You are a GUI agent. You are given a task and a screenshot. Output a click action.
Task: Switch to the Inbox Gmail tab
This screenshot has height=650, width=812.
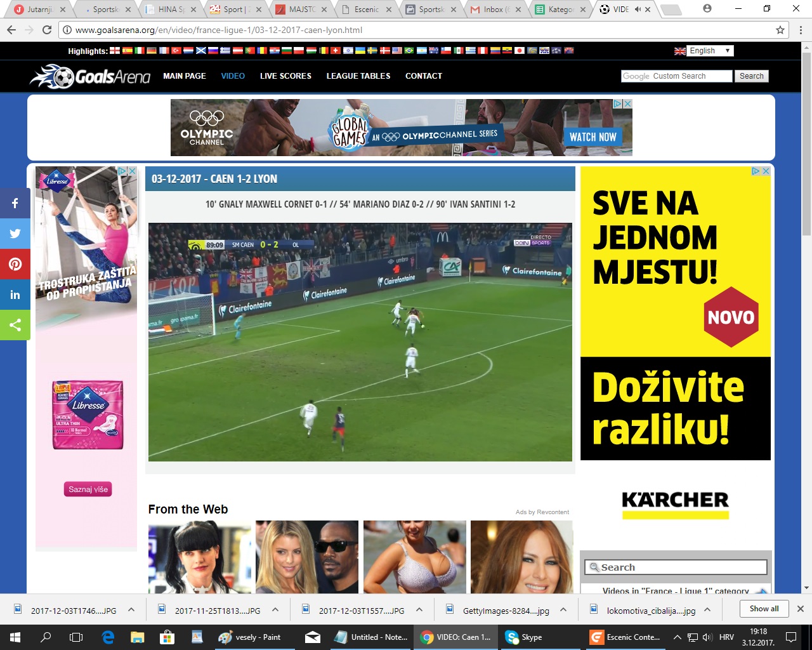tap(492, 10)
